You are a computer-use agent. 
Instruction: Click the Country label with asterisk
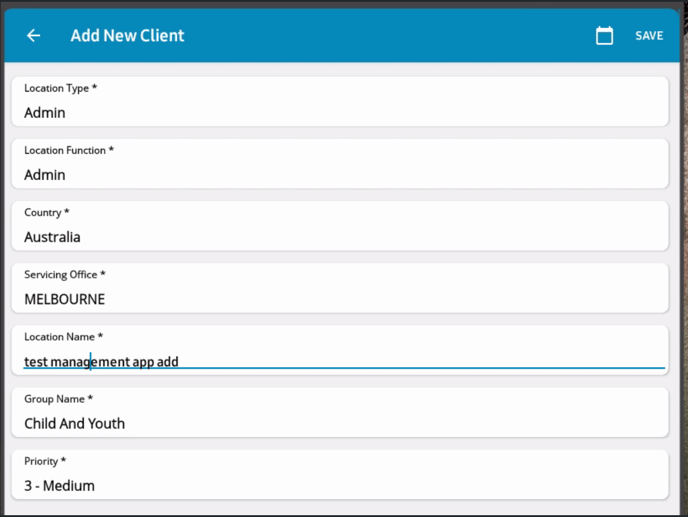coord(47,212)
